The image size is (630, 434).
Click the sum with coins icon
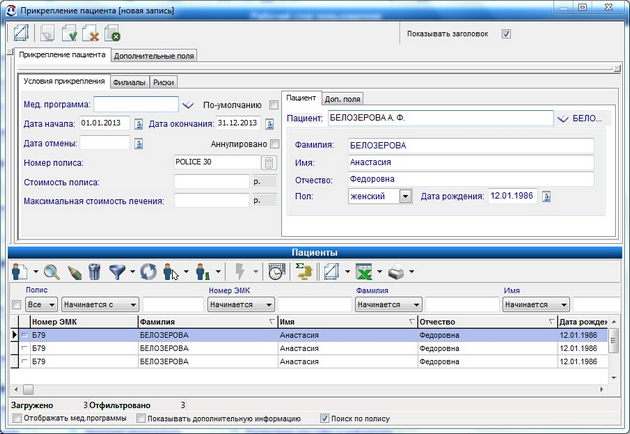pos(304,272)
